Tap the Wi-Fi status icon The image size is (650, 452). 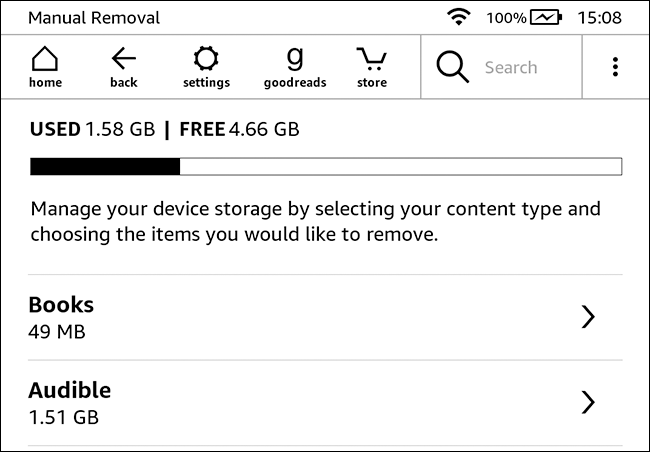click(459, 17)
